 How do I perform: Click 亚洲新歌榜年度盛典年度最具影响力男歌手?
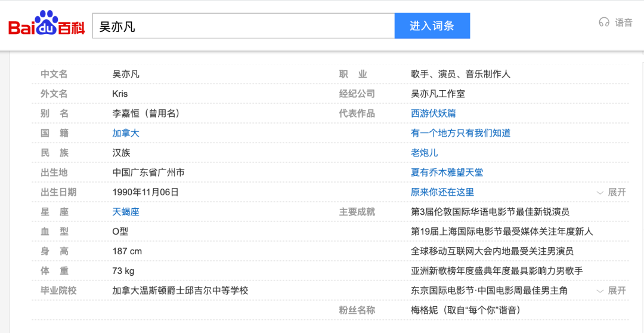(497, 271)
